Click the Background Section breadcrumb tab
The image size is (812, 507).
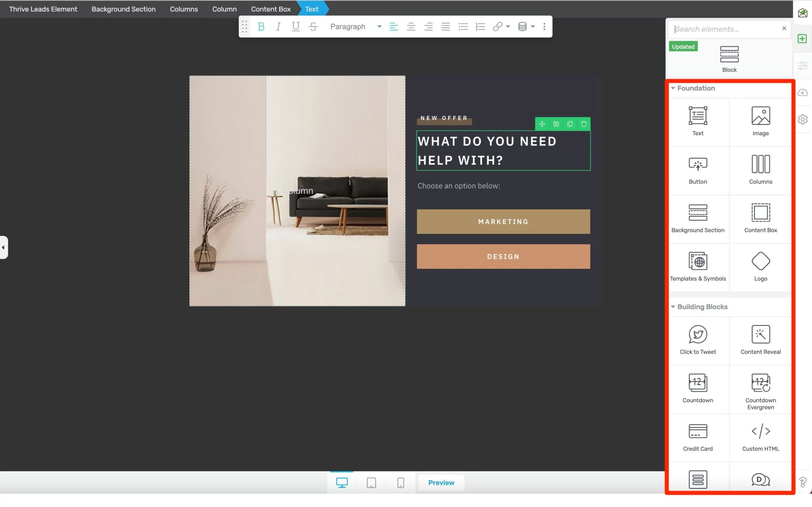[123, 9]
